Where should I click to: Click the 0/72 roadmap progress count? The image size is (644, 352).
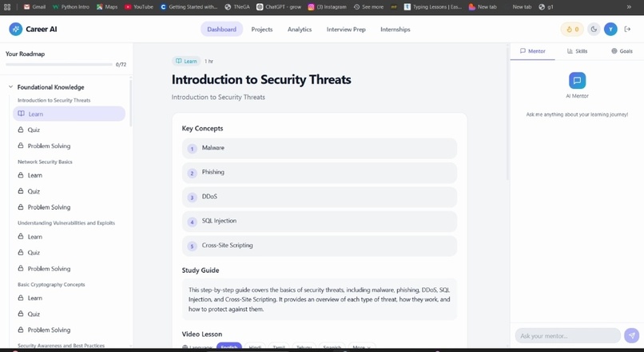pyautogui.click(x=121, y=65)
